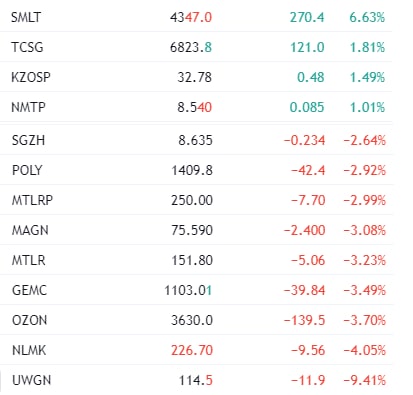Click the UWGN ticker name
Screen dimensions: 413x395
[x=31, y=380]
